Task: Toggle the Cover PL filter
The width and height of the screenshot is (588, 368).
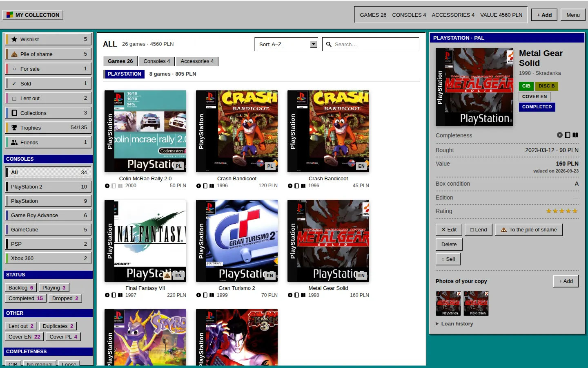Action: click(63, 337)
